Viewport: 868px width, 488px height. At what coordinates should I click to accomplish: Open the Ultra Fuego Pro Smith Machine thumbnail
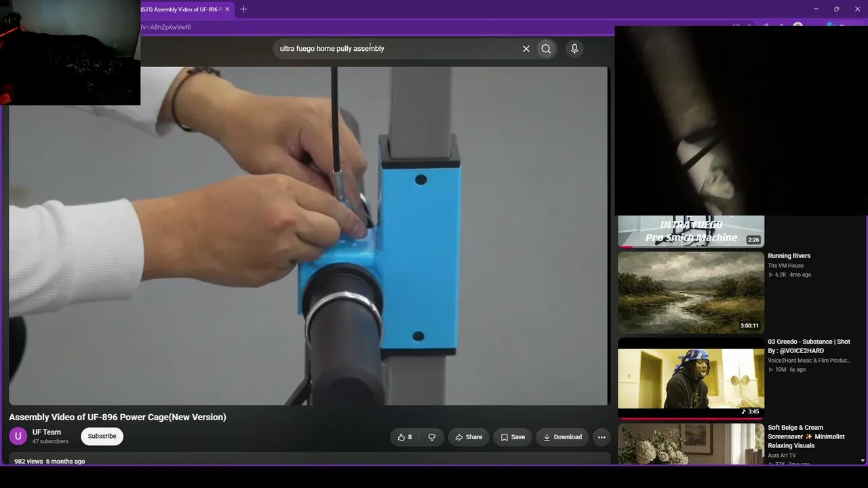click(x=691, y=231)
